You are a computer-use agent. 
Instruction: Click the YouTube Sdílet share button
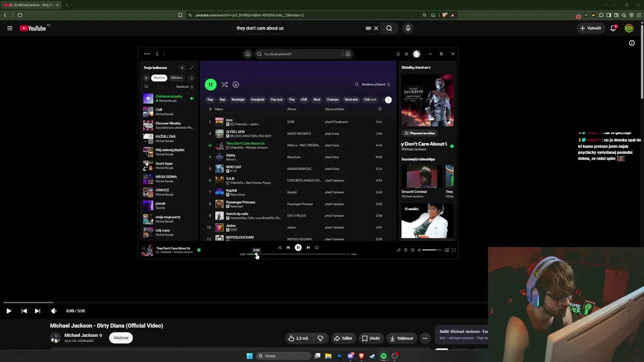tap(343, 338)
